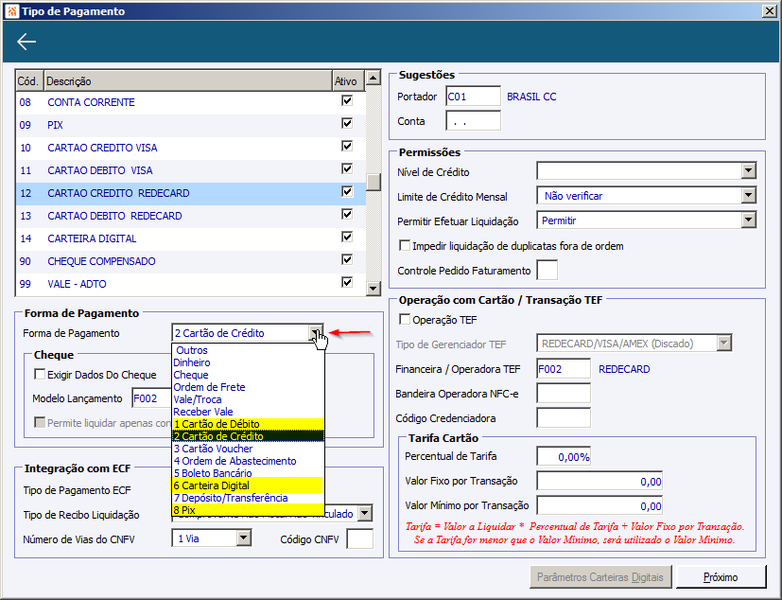Click the Próximo button
The image size is (782, 600).
[x=720, y=577]
